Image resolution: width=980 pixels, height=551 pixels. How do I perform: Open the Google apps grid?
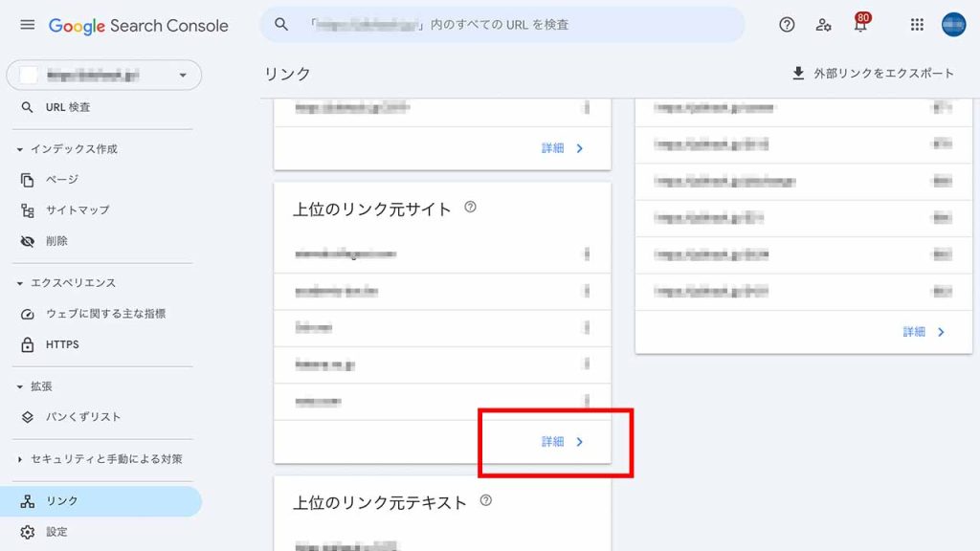coord(917,25)
